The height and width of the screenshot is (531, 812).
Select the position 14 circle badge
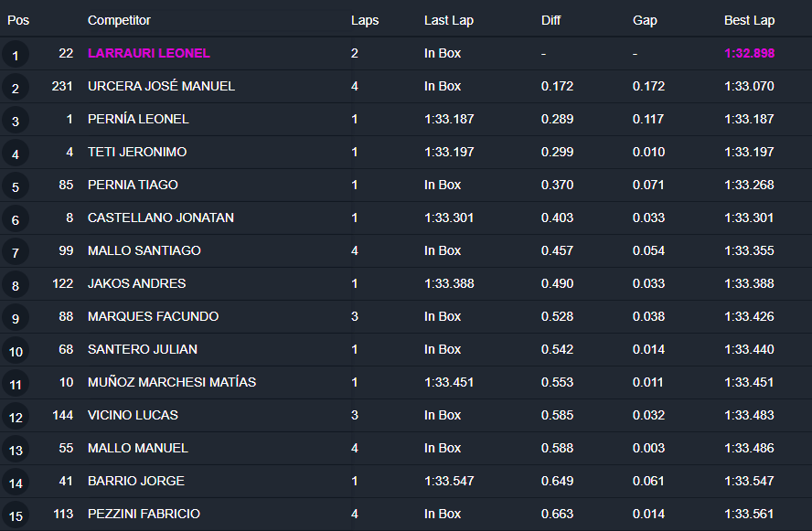pos(15,483)
